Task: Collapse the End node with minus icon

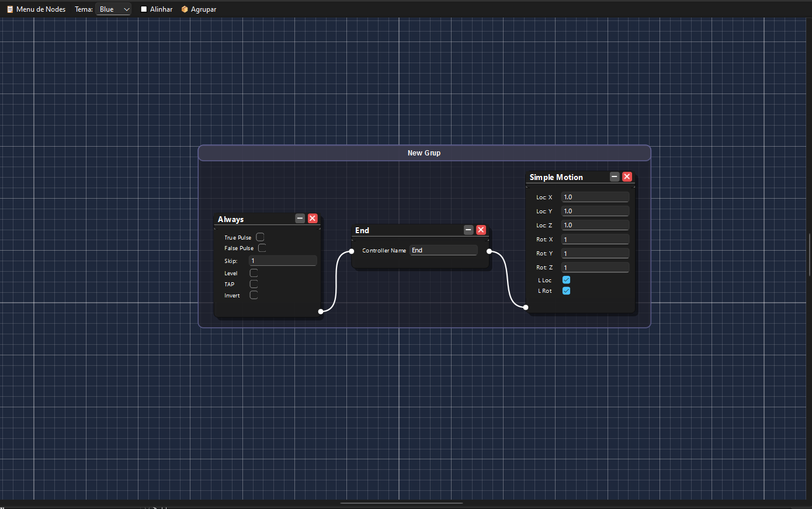Action: pyautogui.click(x=469, y=230)
